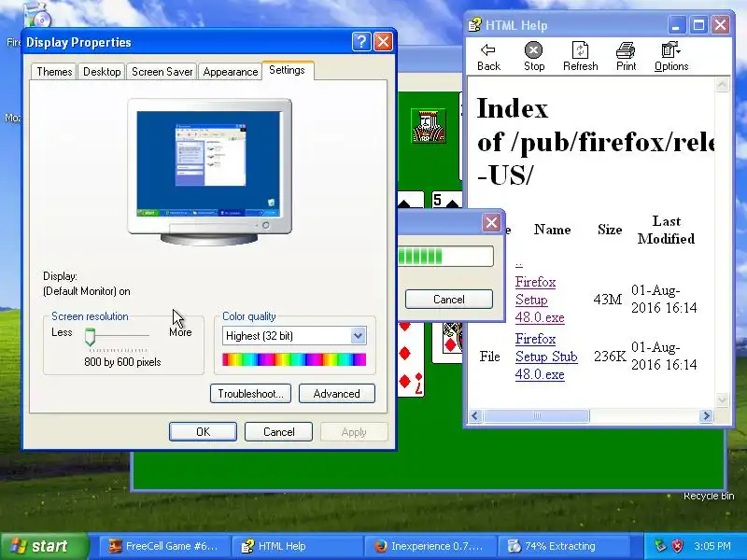This screenshot has height=560, width=747.
Task: Click the Recycle Bin desktop label
Action: click(x=709, y=497)
